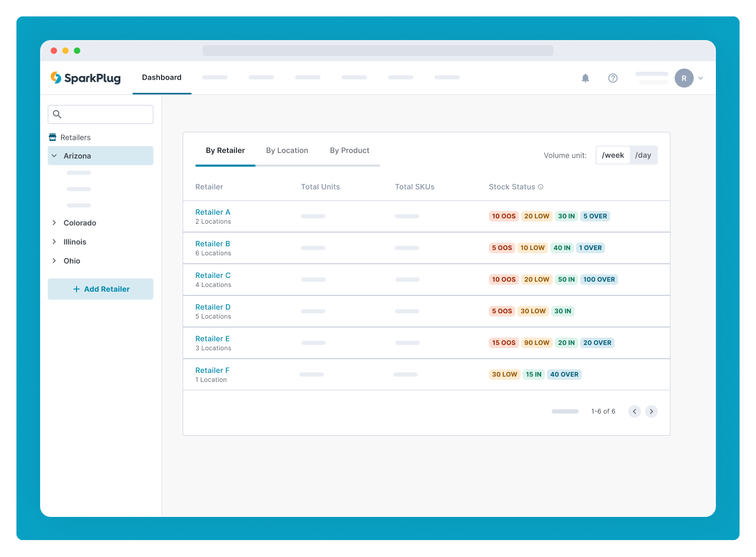Switch to the By Location tab
Viewport: 756px width, 557px height.
(287, 150)
